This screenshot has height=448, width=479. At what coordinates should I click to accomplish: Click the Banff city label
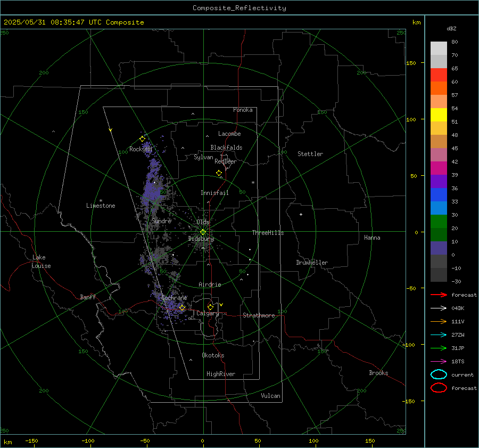pos(88,297)
